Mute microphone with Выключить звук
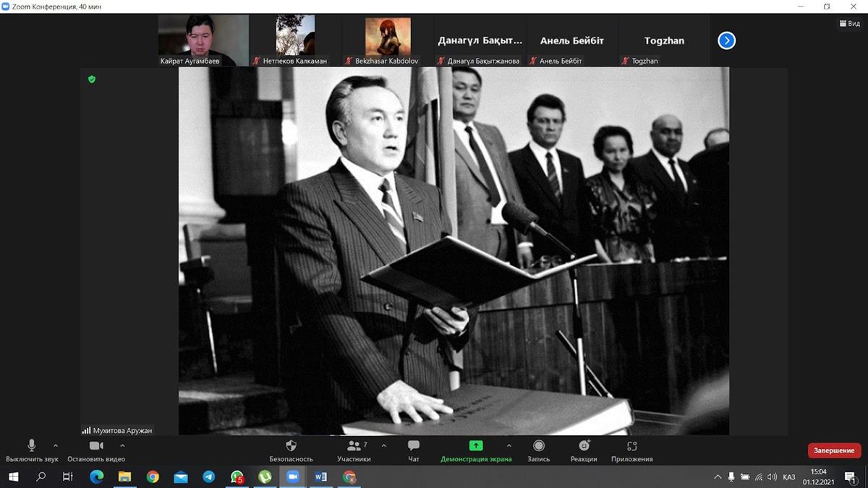 tap(32, 450)
